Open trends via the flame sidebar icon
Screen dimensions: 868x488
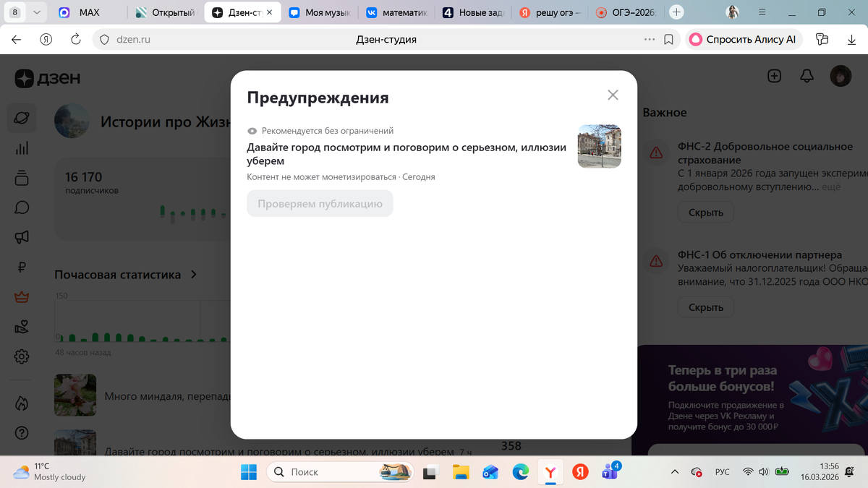[21, 403]
